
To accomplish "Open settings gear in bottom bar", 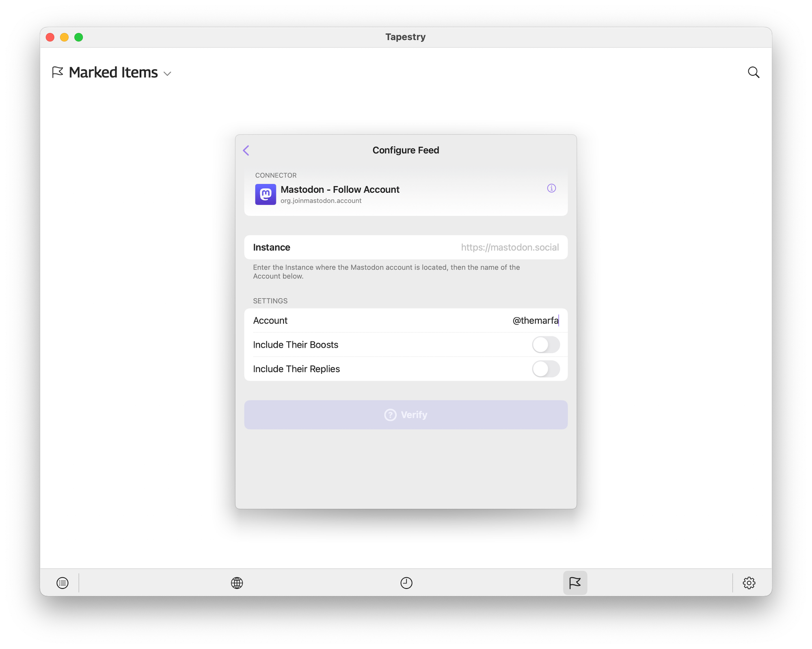I will click(749, 583).
